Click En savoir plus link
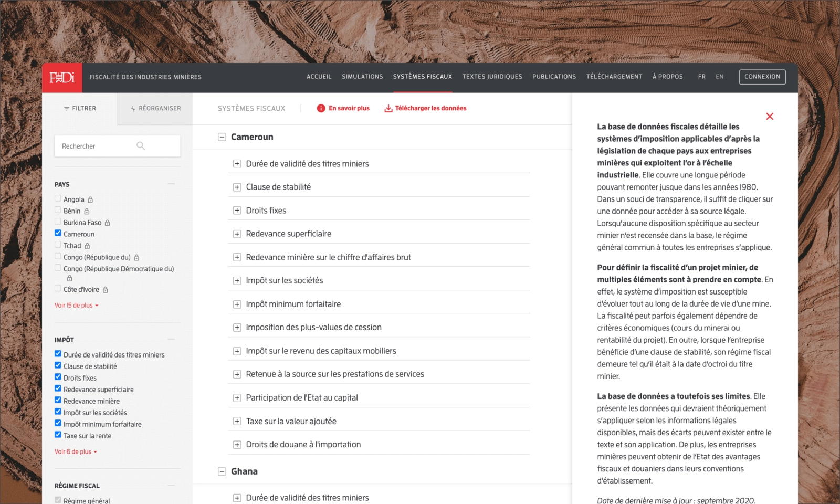The width and height of the screenshot is (840, 504). (x=349, y=108)
